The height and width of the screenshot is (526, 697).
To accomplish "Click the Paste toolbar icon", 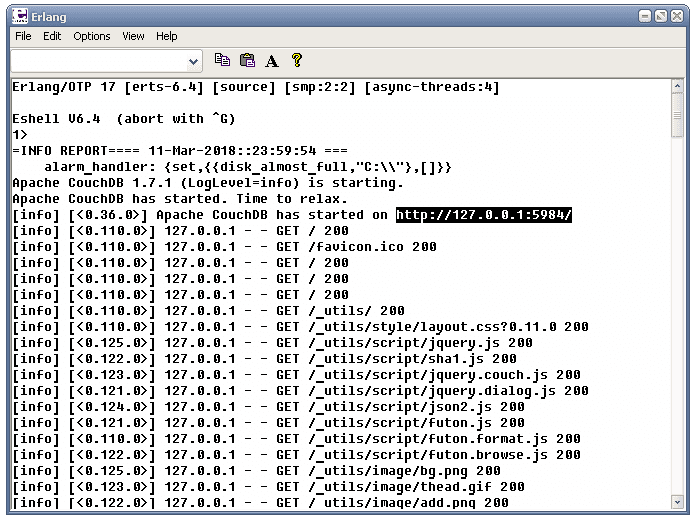I will click(247, 60).
